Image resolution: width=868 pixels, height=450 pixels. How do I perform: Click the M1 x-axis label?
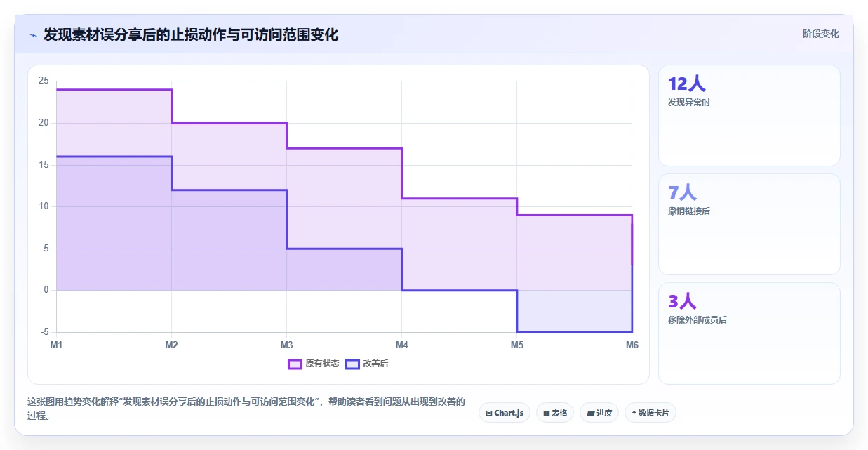pyautogui.click(x=56, y=345)
